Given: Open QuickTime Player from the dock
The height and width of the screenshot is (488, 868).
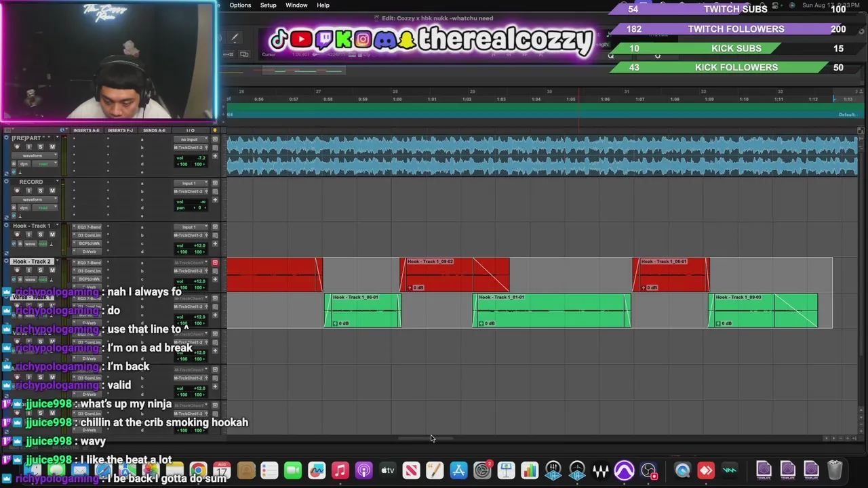Looking at the screenshot, I should 682,470.
